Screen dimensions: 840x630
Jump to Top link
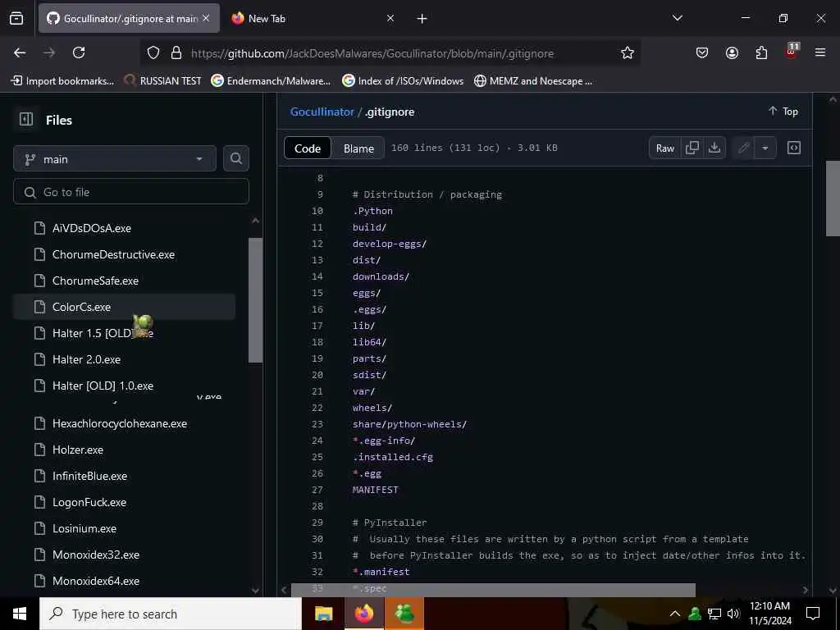point(783,111)
